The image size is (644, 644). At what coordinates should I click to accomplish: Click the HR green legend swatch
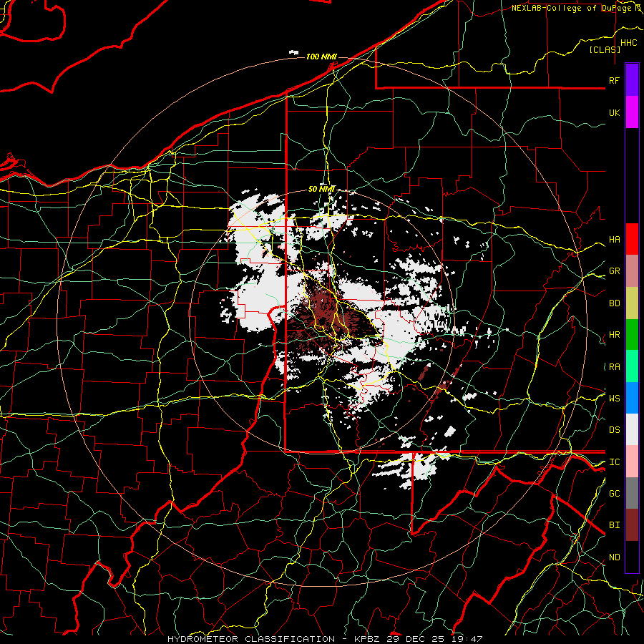coord(632,334)
